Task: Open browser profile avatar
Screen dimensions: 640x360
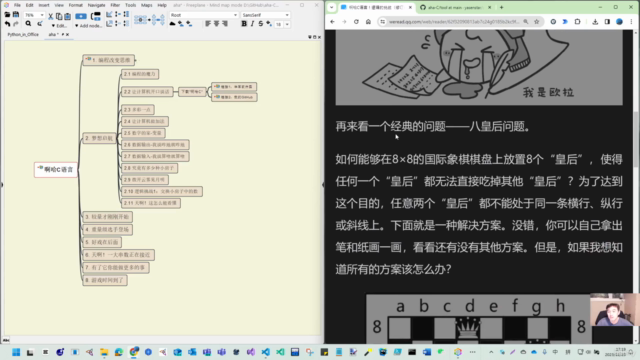Action: click(x=620, y=22)
